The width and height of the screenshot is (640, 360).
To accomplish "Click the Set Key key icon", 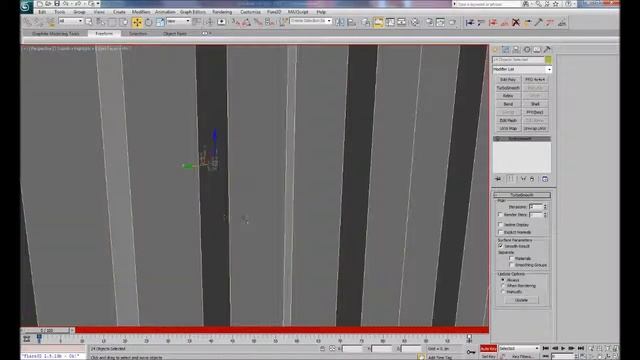I will click(x=471, y=351).
